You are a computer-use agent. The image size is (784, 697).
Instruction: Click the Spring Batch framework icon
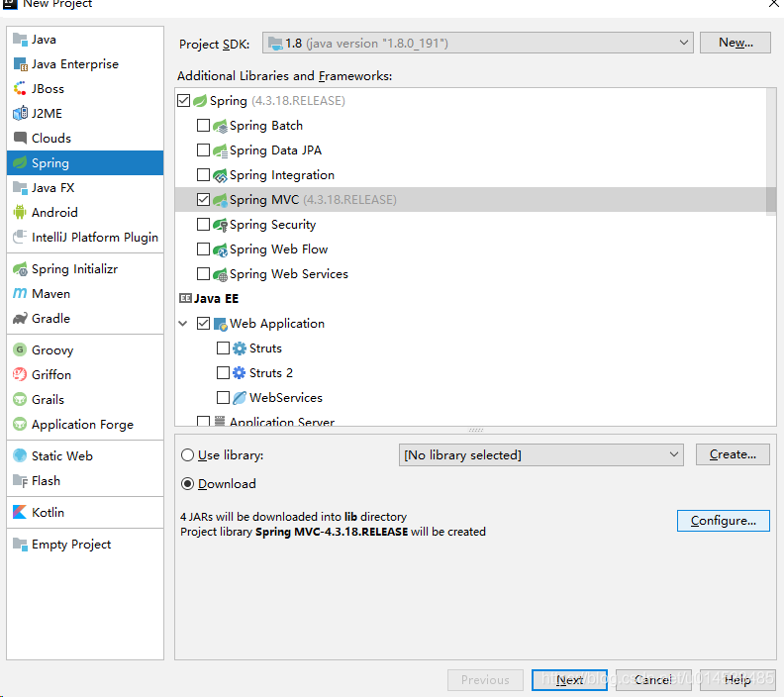[220, 126]
